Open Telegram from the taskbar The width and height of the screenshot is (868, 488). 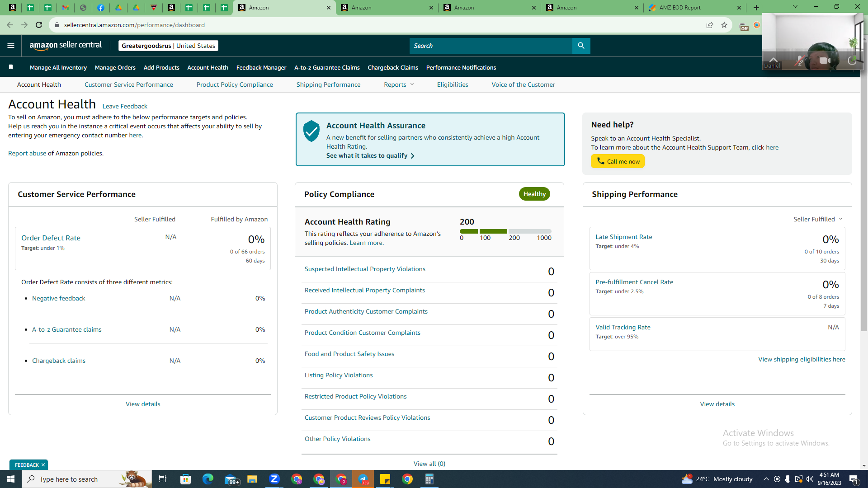[x=363, y=479]
